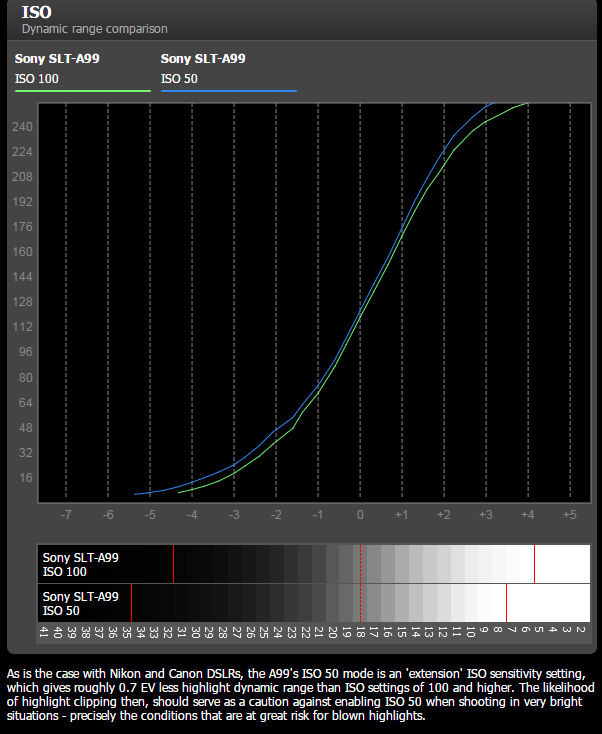The image size is (602, 734).
Task: Click the +3 EV x-axis label
Action: (486, 515)
